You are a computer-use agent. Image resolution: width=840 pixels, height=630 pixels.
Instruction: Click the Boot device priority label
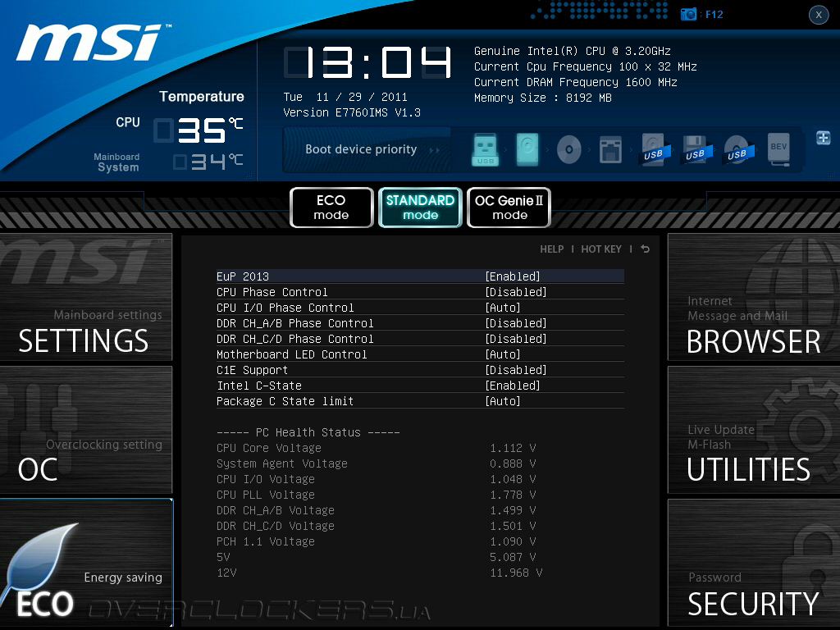pos(361,149)
